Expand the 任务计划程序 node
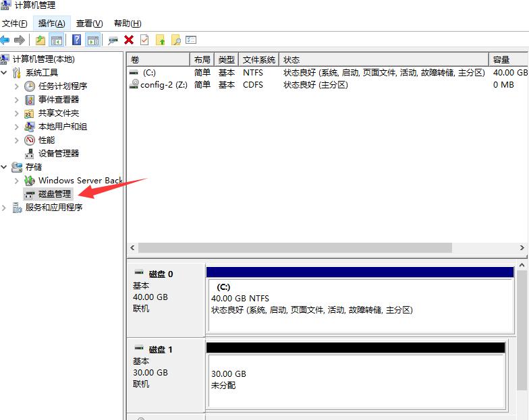529x420 pixels. pos(16,86)
